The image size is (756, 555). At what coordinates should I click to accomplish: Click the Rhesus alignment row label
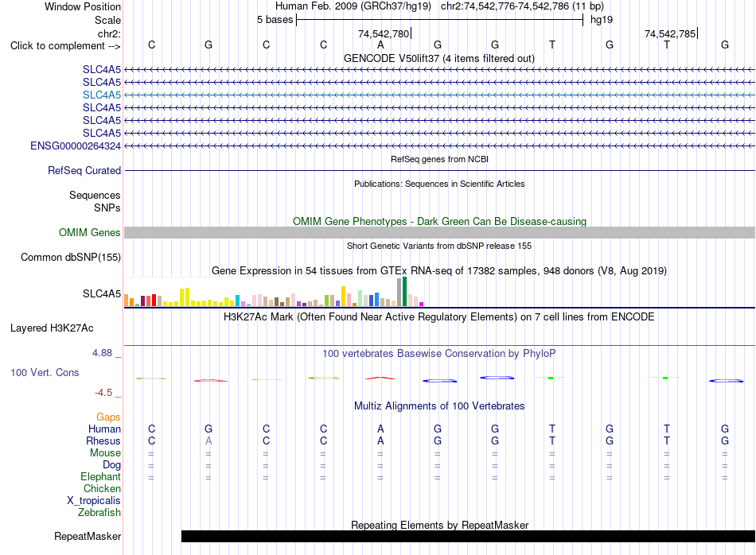pyautogui.click(x=103, y=441)
